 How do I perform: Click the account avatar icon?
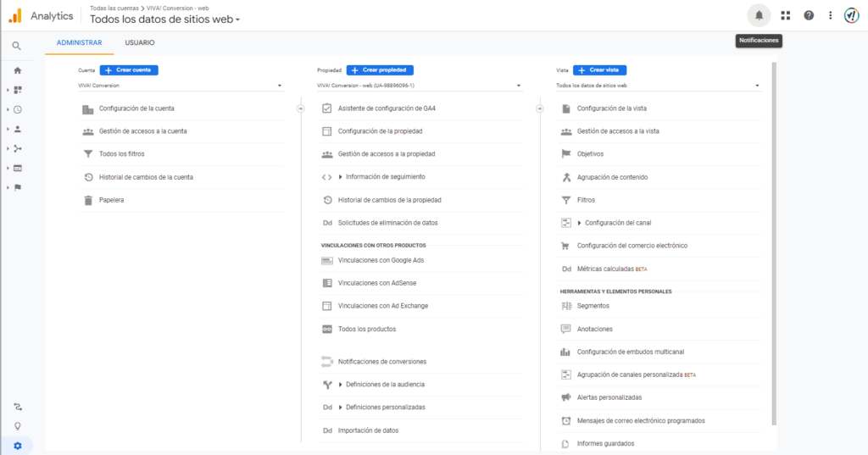(851, 15)
